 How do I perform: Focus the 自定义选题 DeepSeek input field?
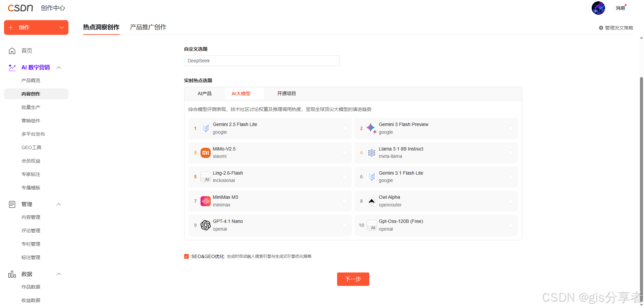(262, 61)
